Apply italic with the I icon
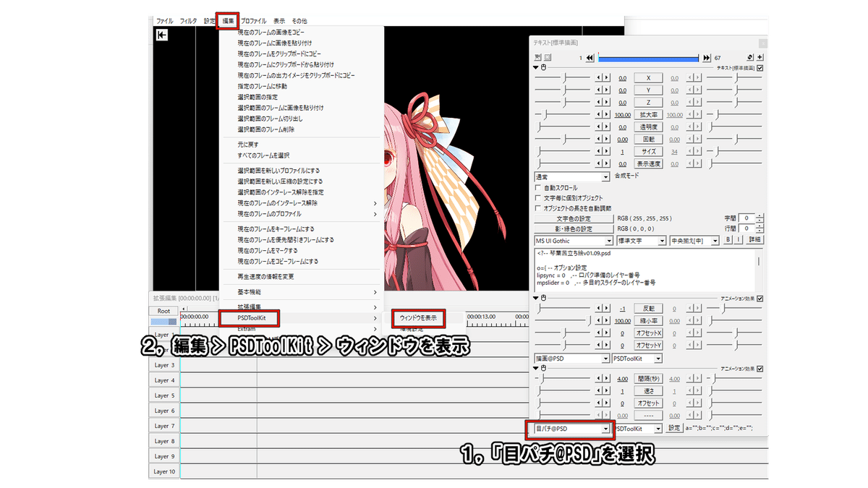 pyautogui.click(x=739, y=240)
